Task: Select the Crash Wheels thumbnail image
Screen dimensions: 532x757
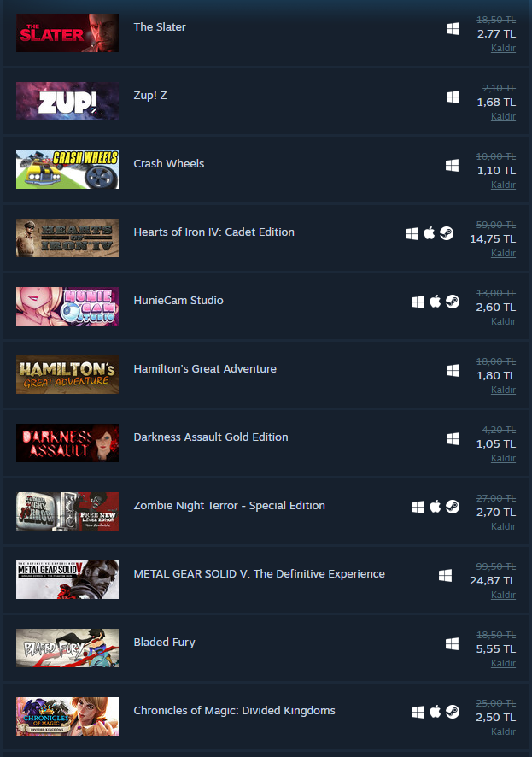Action: 67,169
